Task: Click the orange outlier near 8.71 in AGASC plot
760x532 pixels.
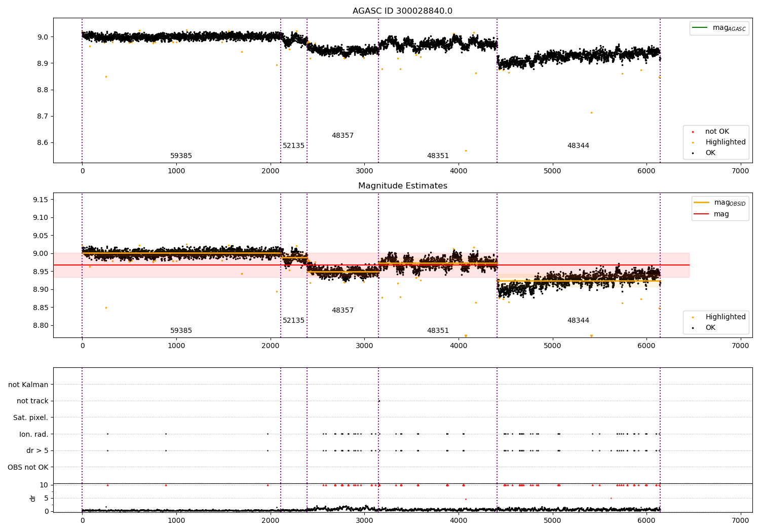Action: (591, 112)
